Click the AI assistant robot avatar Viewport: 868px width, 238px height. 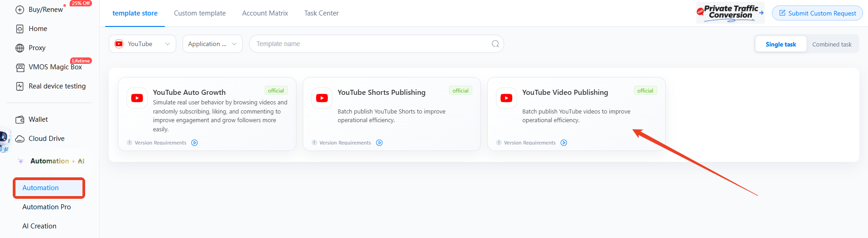[x=4, y=140]
